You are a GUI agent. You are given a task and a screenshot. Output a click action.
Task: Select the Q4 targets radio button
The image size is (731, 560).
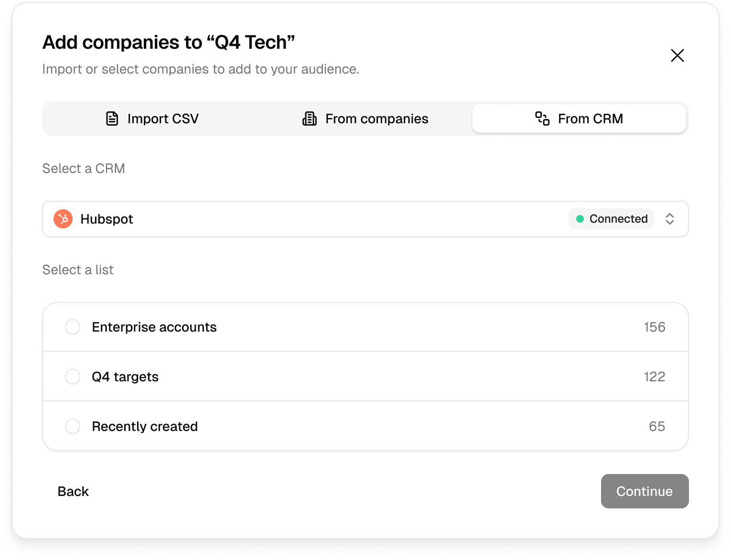click(x=73, y=377)
